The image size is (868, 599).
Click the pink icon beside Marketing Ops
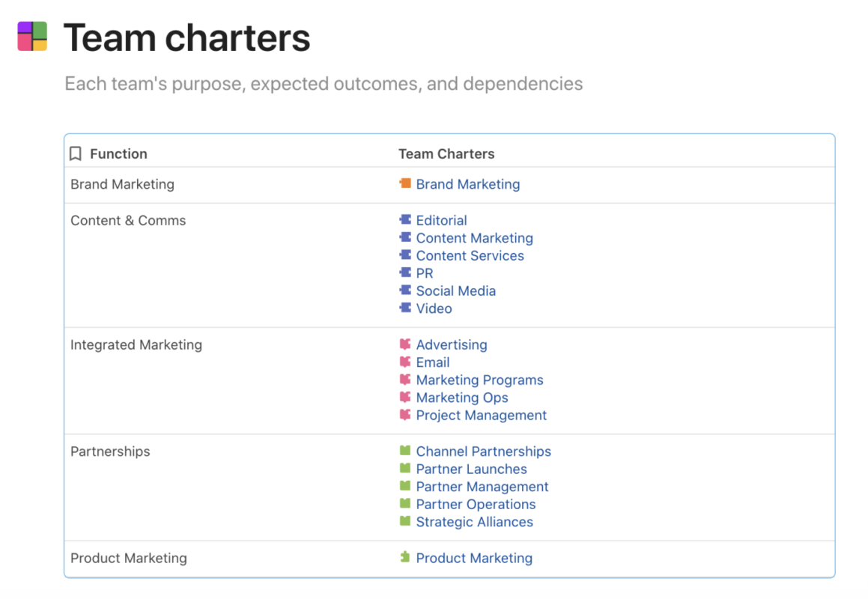pos(405,397)
